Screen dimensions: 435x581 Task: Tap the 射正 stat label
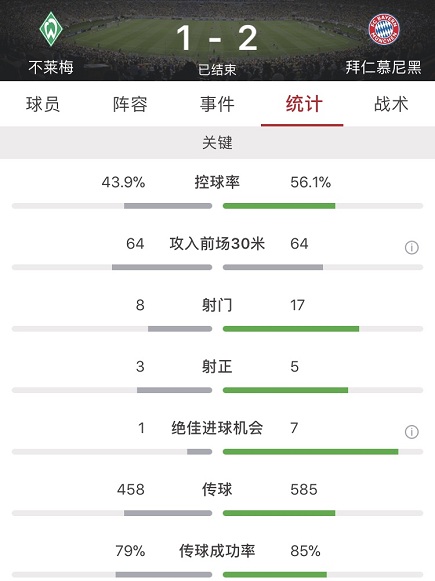tap(217, 366)
